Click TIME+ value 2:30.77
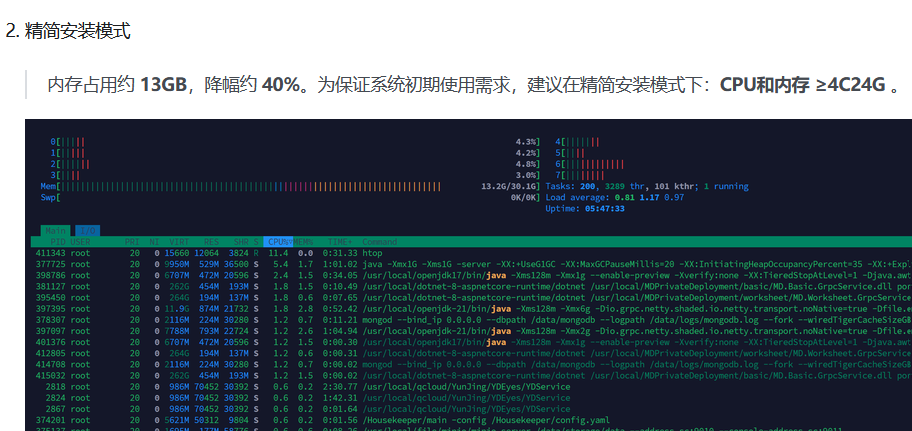Image resolution: width=912 pixels, height=431 pixels. [340, 387]
